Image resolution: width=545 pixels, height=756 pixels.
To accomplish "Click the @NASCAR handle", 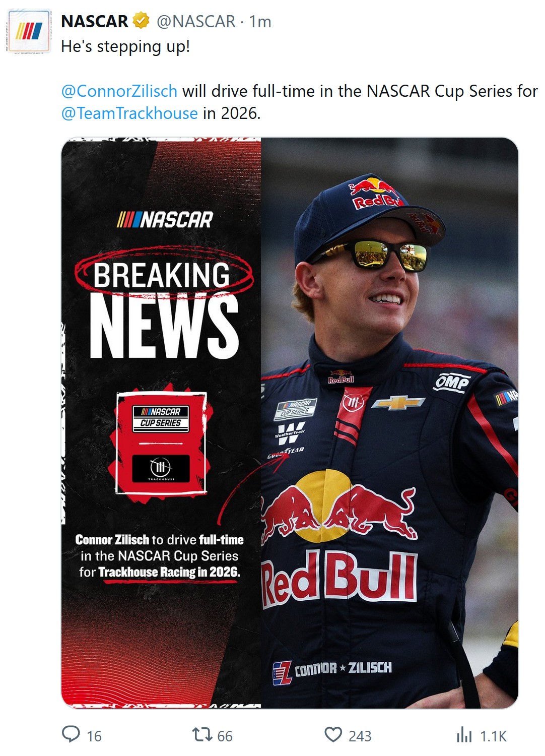I will coord(196,21).
